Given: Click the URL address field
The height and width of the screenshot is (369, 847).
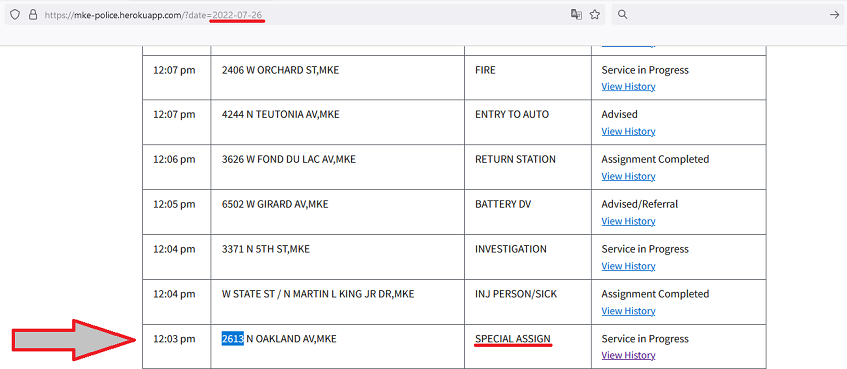Looking at the screenshot, I should 305,15.
